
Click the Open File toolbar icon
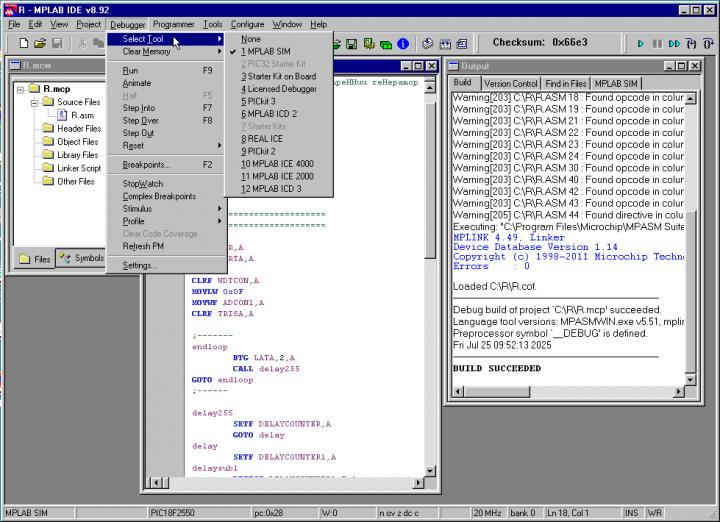point(40,43)
